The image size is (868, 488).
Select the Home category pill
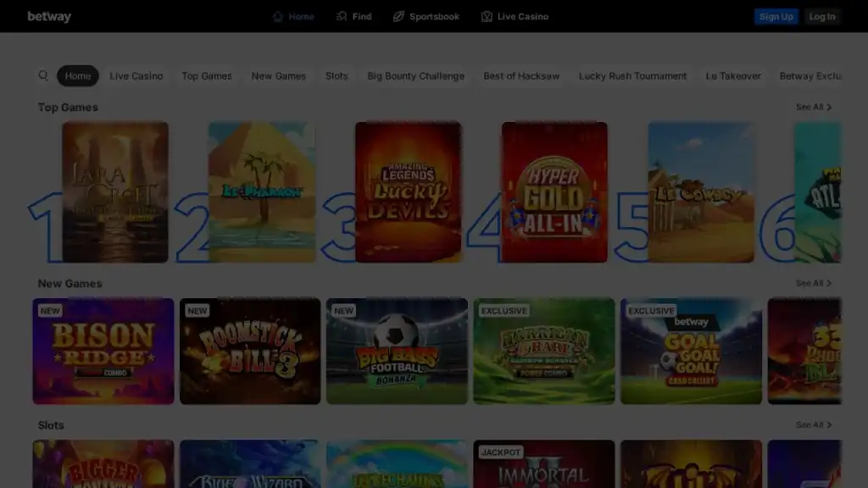click(x=78, y=75)
